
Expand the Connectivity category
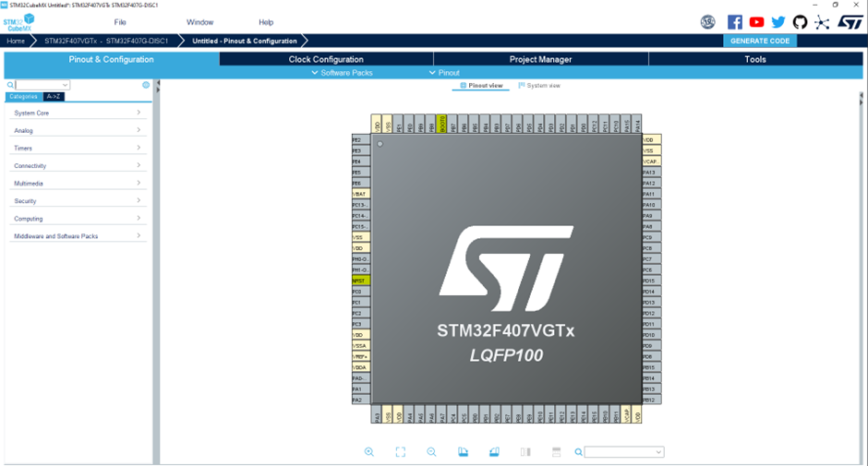[x=78, y=166]
